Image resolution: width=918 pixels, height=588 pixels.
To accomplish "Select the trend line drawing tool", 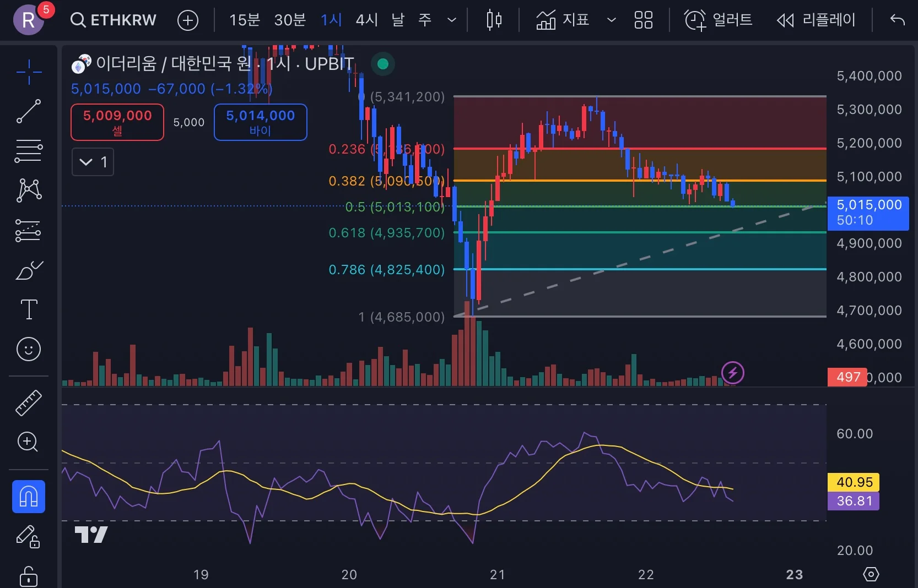I will click(29, 111).
